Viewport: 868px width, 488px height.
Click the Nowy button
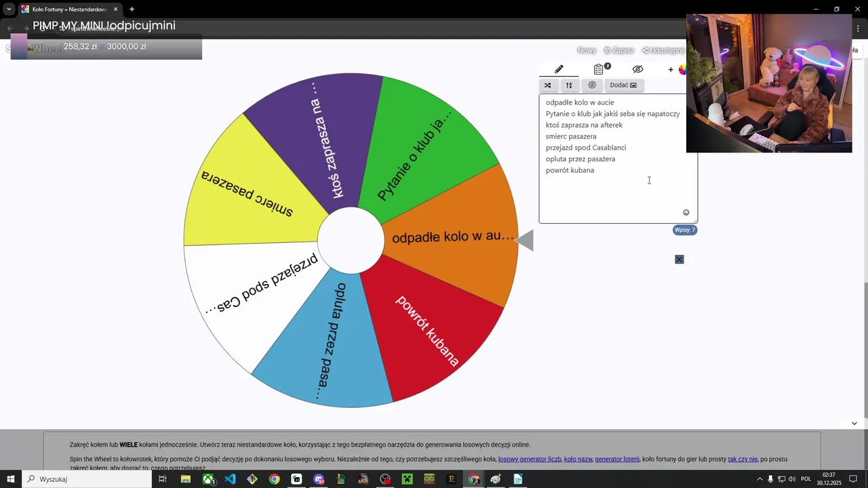tap(587, 51)
